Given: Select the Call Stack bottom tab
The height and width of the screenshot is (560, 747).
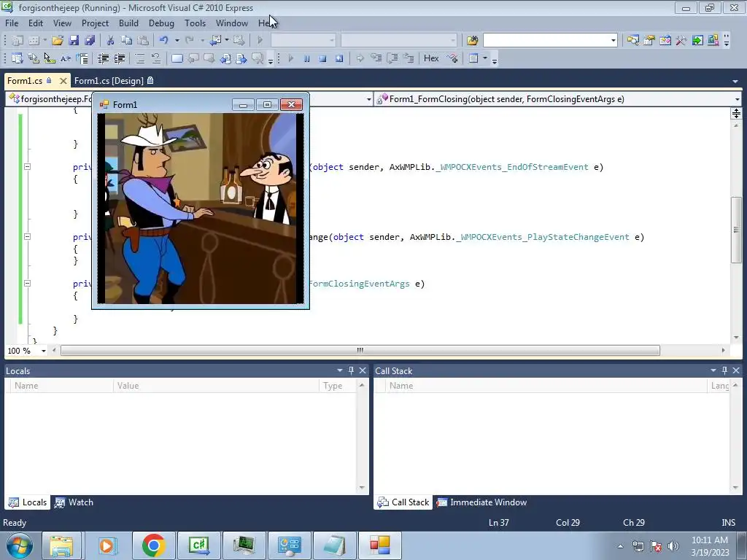Looking at the screenshot, I should coord(403,502).
